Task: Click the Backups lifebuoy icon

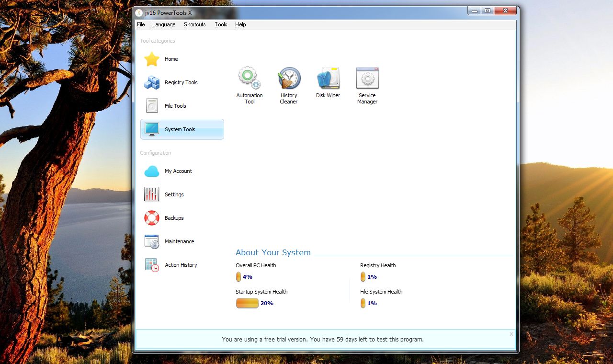Action: (x=152, y=218)
